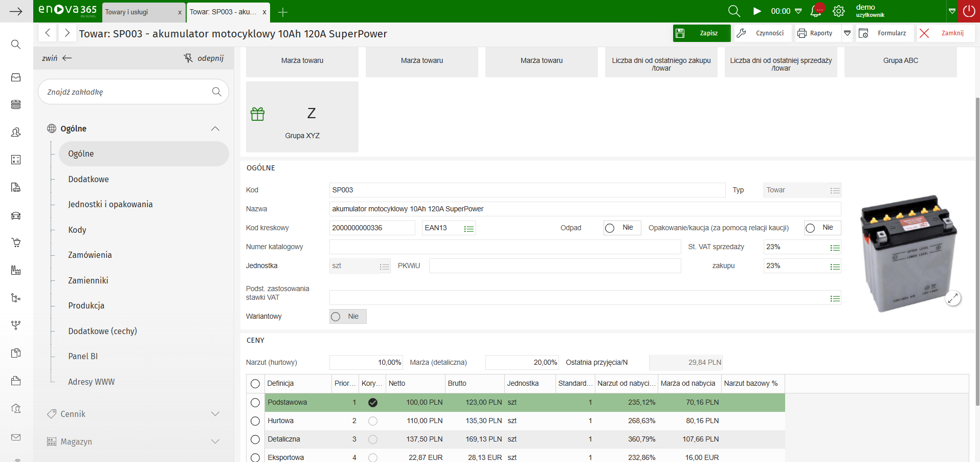Screen dimensions: 980x462
Task: Go to the previous record with the back arrow
Action: pos(48,33)
